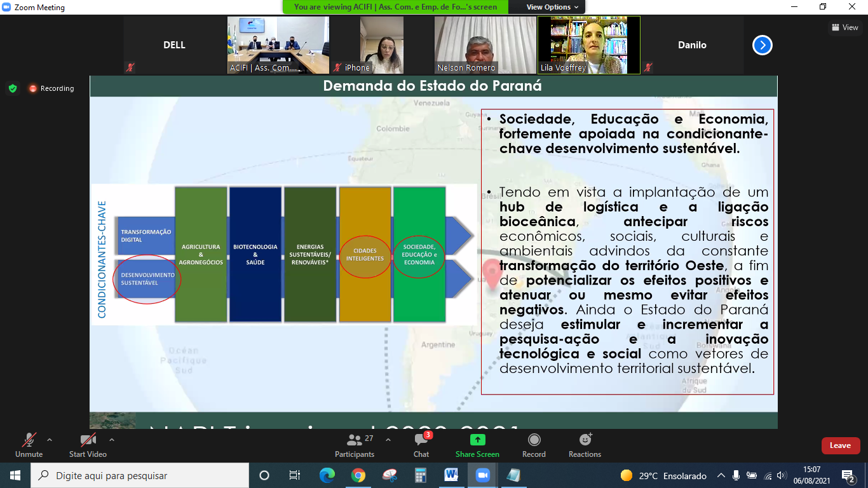This screenshot has height=488, width=868.
Task: Click the green encryption shield icon
Action: 13,88
